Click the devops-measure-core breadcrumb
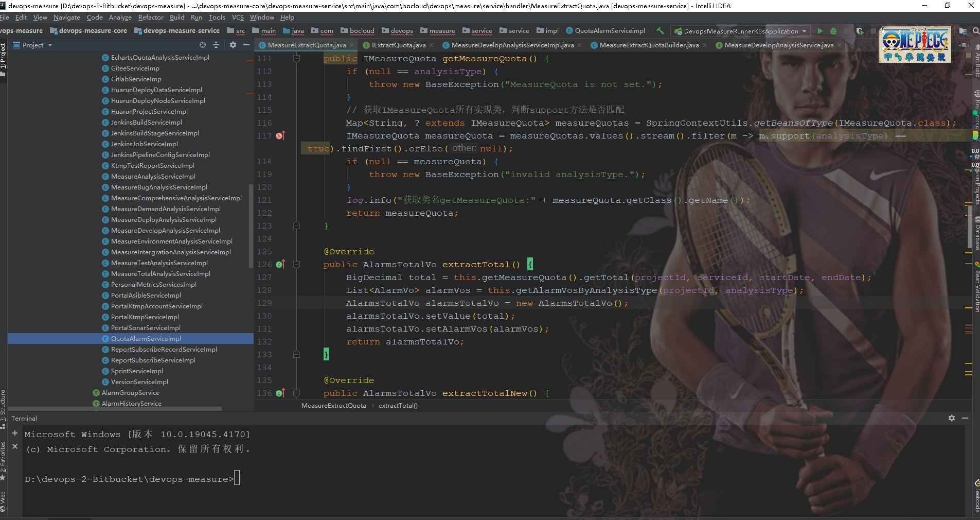This screenshot has width=980, height=520. coord(88,31)
